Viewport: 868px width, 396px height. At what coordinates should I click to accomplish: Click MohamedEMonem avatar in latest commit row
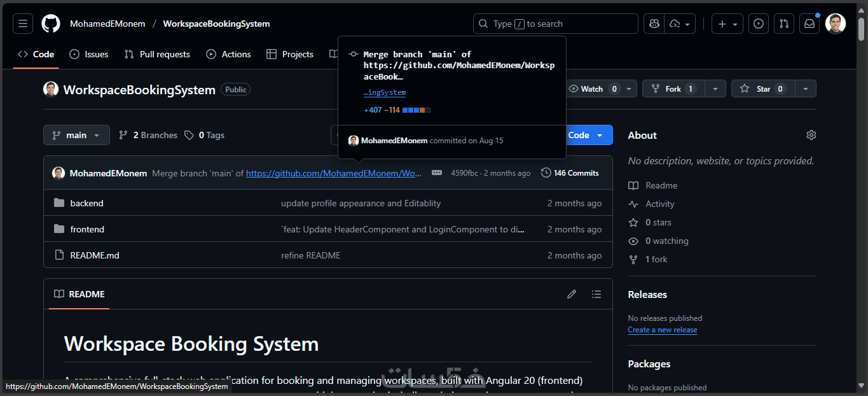point(59,173)
